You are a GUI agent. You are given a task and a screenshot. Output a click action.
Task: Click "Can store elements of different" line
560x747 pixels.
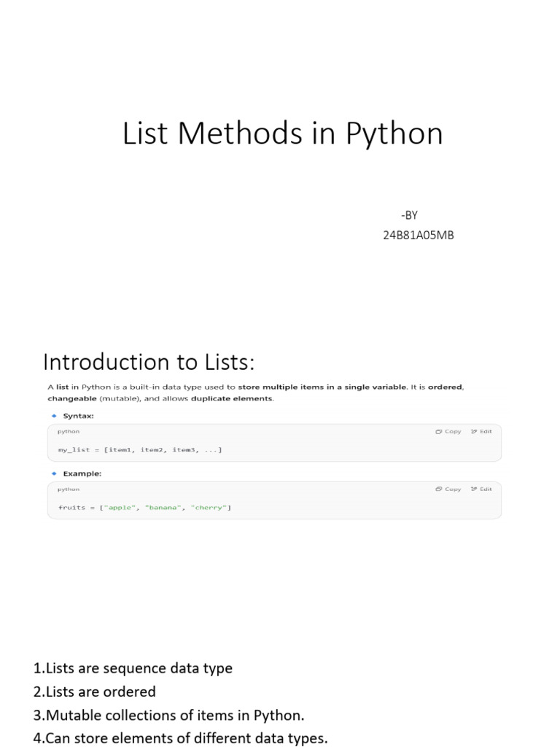pyautogui.click(x=180, y=738)
